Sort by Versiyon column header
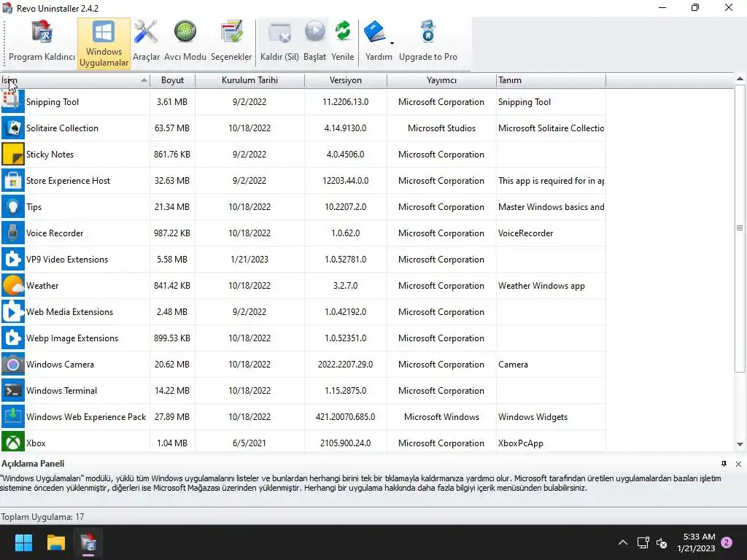This screenshot has width=747, height=560. point(345,80)
